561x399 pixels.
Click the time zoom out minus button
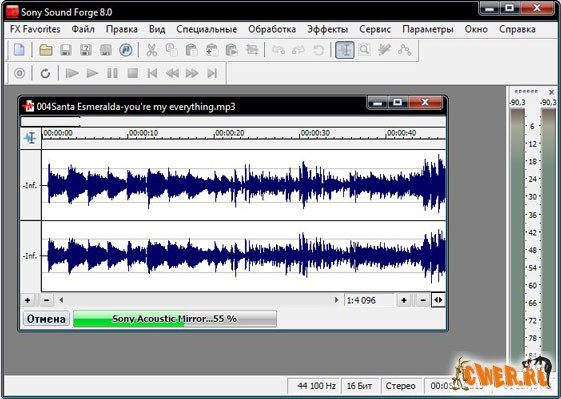click(x=423, y=300)
